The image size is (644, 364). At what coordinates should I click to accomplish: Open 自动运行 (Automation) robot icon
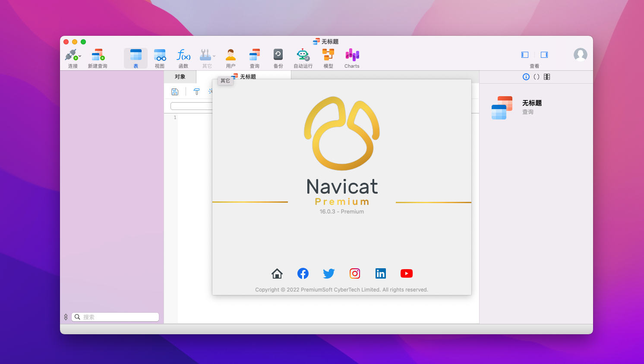303,56
